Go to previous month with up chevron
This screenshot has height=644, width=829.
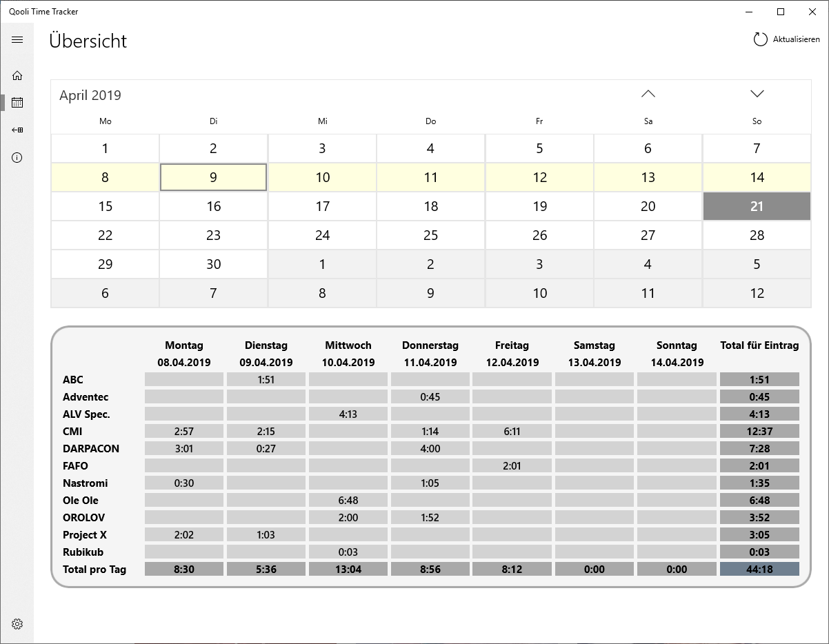[x=648, y=94]
